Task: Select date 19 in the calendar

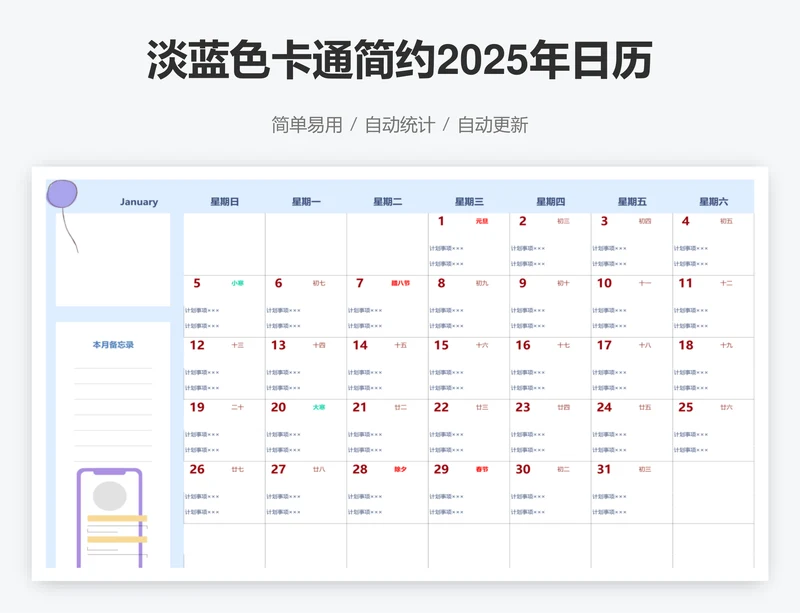Action: pos(197,407)
